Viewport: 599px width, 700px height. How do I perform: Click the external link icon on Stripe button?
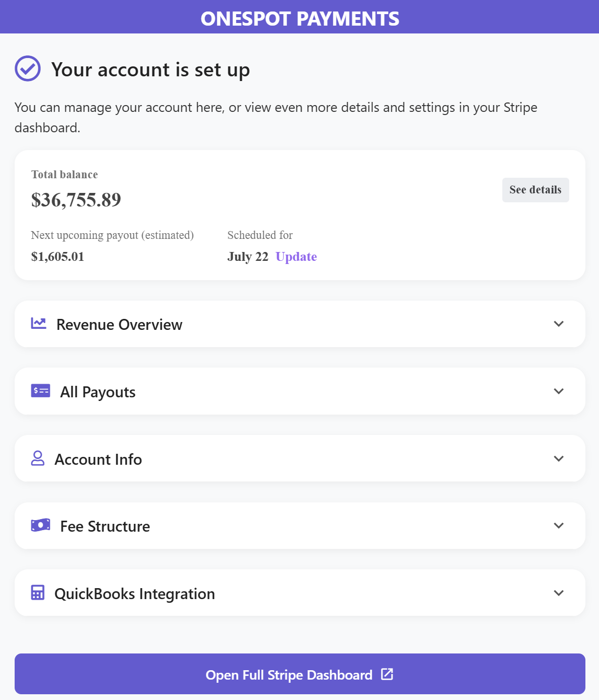pyautogui.click(x=387, y=674)
